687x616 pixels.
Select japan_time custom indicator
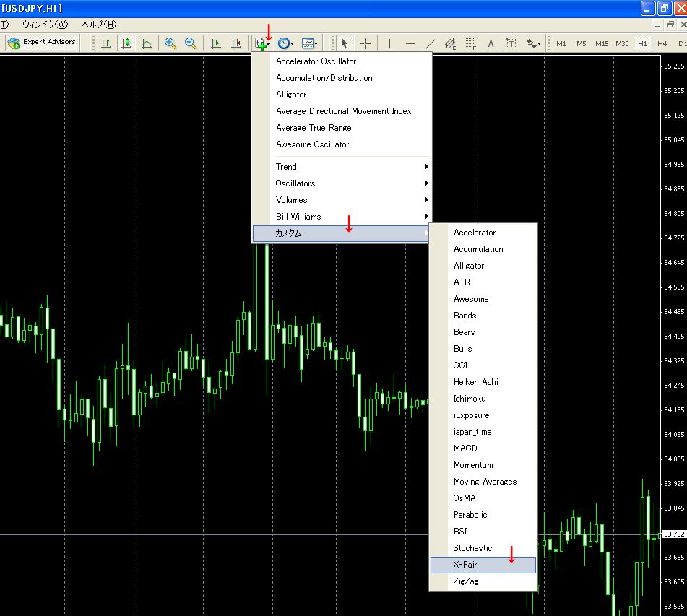point(483,433)
